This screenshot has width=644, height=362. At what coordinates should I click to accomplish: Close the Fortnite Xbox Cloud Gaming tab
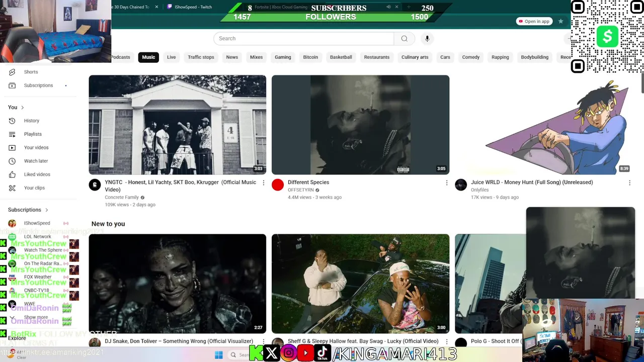coord(396,7)
